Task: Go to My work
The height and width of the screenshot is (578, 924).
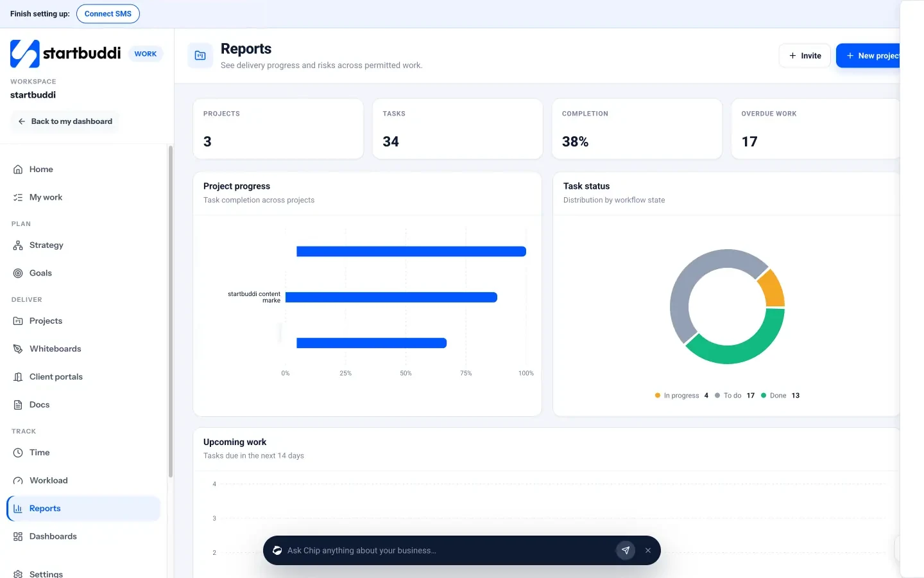Action: click(x=83, y=198)
